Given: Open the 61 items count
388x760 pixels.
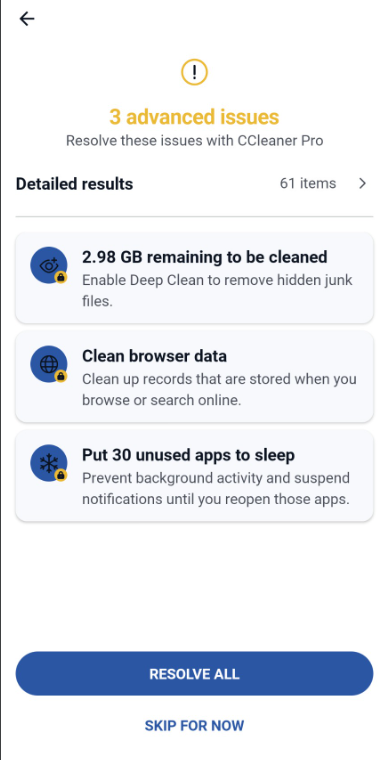Looking at the screenshot, I should point(308,184).
